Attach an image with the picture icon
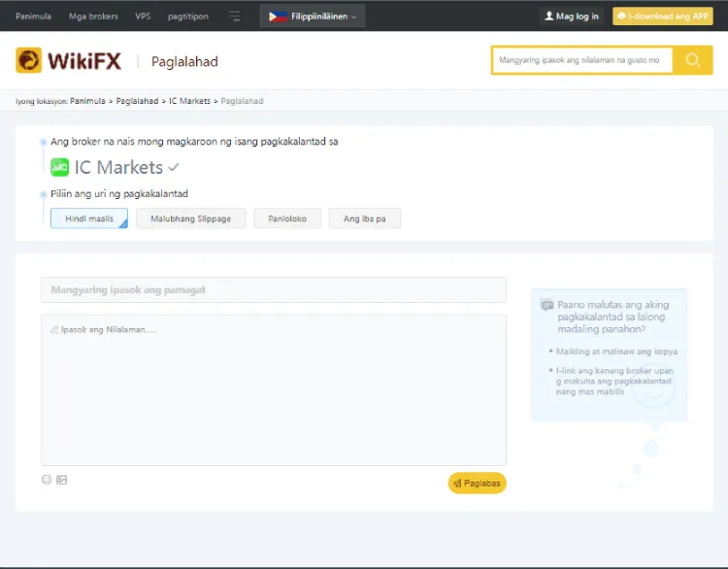Screen dimensions: 728x569 (62, 480)
